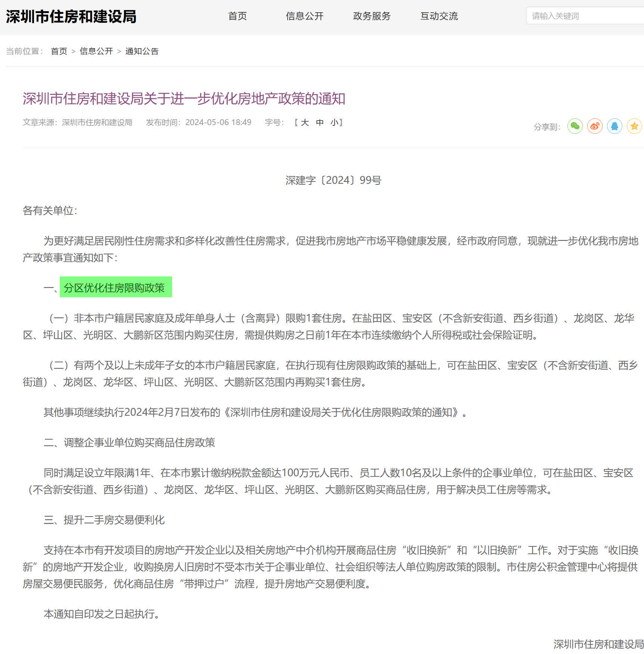The image size is (644, 654).
Task: Share article via the WeChat icon
Action: 575,126
